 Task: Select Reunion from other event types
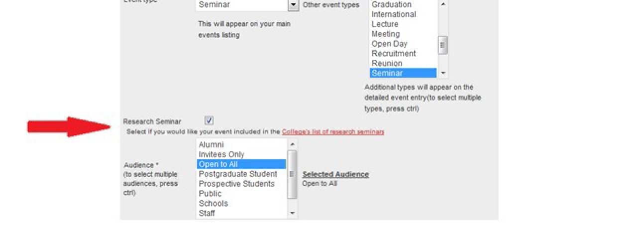coord(387,63)
